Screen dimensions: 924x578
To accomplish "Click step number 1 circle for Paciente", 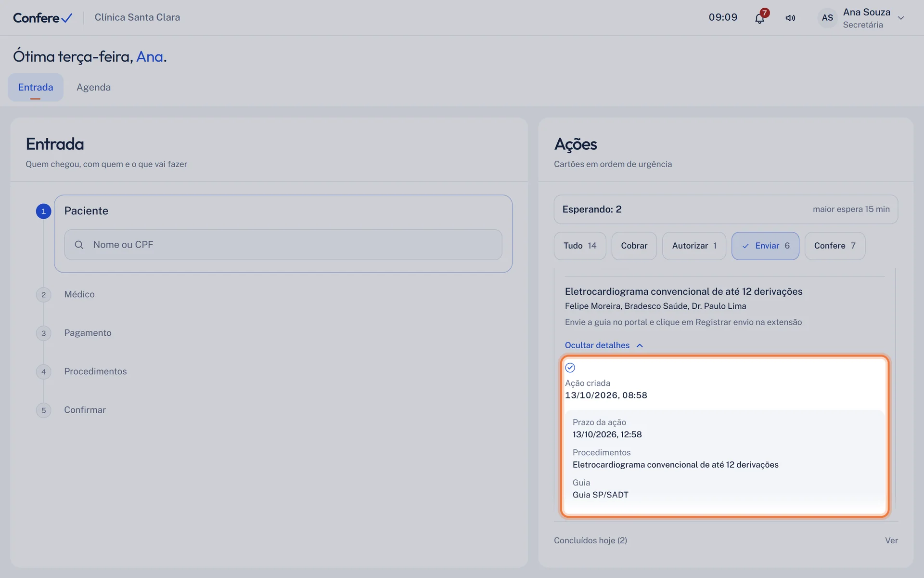I will click(x=43, y=211).
